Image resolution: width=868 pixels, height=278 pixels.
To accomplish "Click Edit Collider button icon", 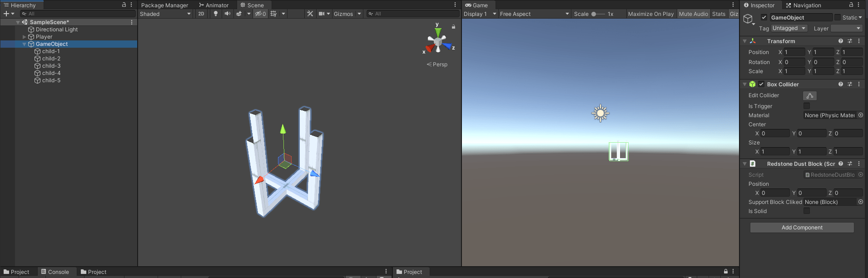I will 810,96.
